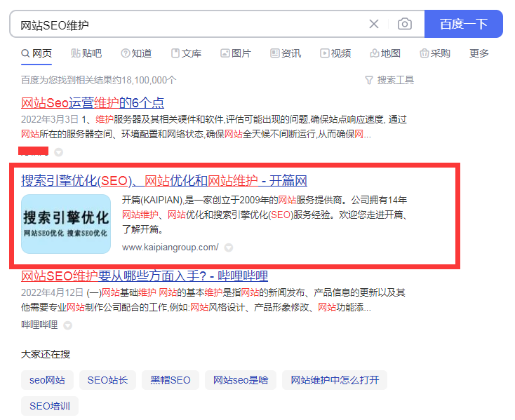Open the 更多 menu

[479, 53]
